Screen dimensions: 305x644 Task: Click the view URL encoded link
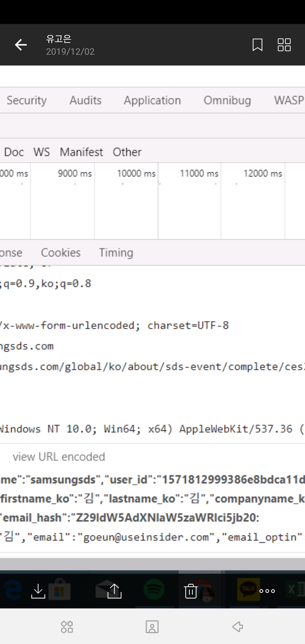click(59, 457)
